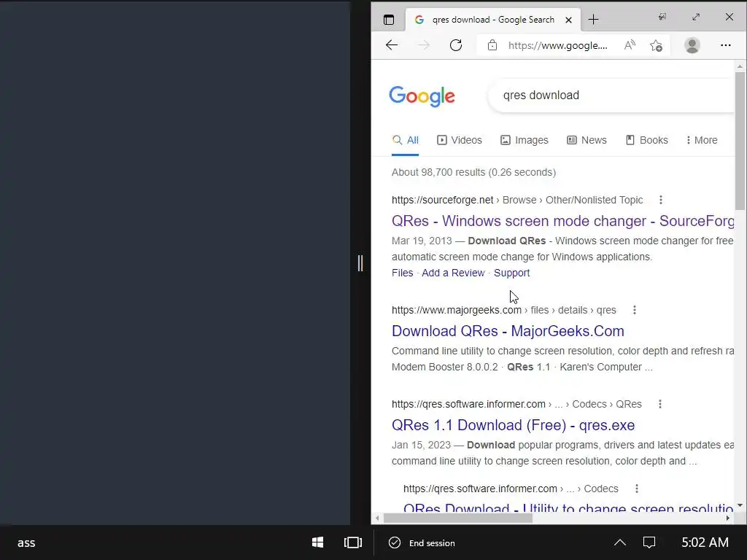This screenshot has height=560, width=747.
Task: Open the browser profile icon
Action: tap(692, 45)
